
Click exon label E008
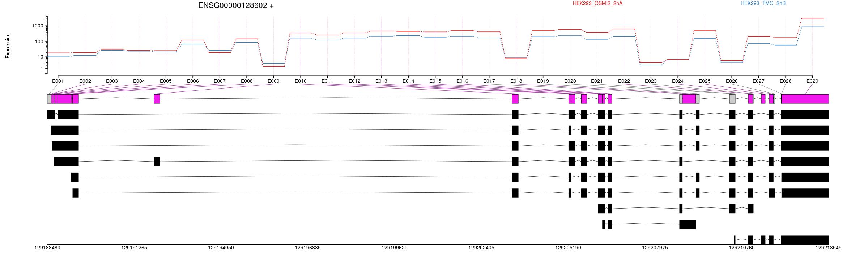pos(247,81)
